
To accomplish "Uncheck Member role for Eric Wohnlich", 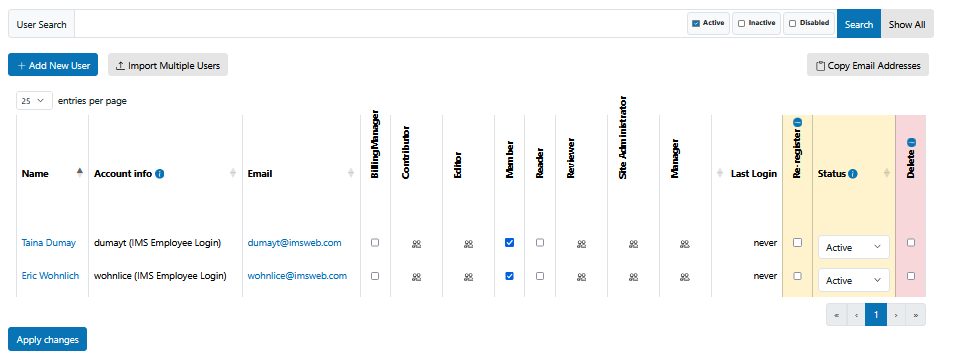I will click(510, 276).
